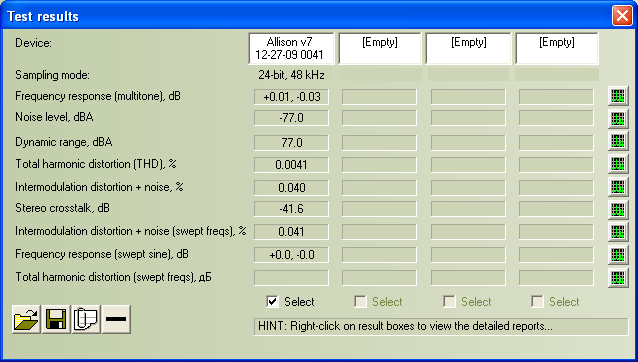Save results with the floppy disk icon
Image resolution: width=638 pixels, height=362 pixels.
pos(56,319)
